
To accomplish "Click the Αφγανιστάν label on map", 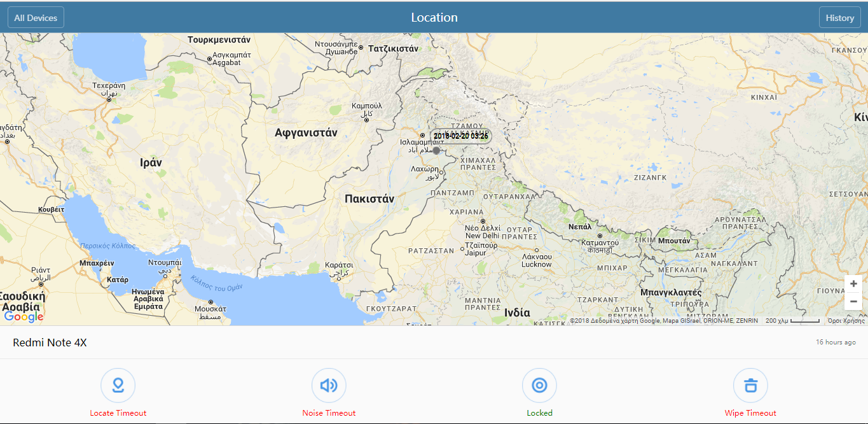I will pyautogui.click(x=306, y=133).
